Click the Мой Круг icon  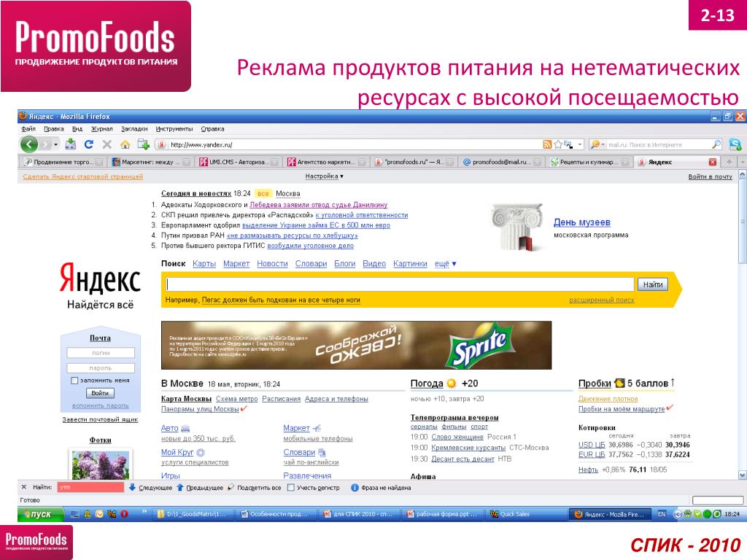[200, 452]
